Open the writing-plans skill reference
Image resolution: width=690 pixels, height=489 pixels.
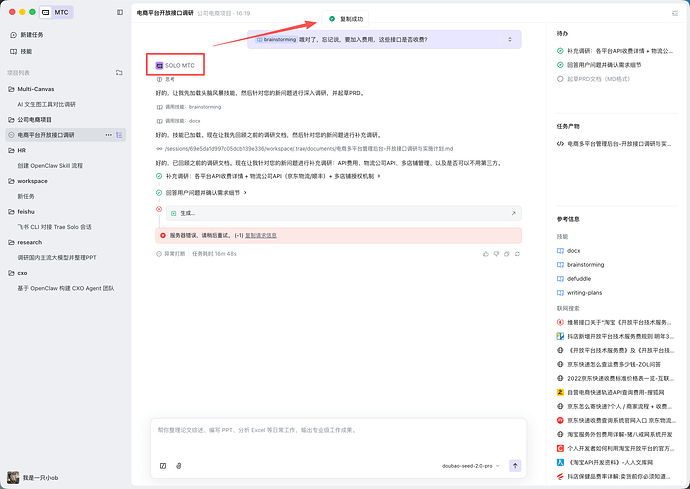(x=579, y=293)
